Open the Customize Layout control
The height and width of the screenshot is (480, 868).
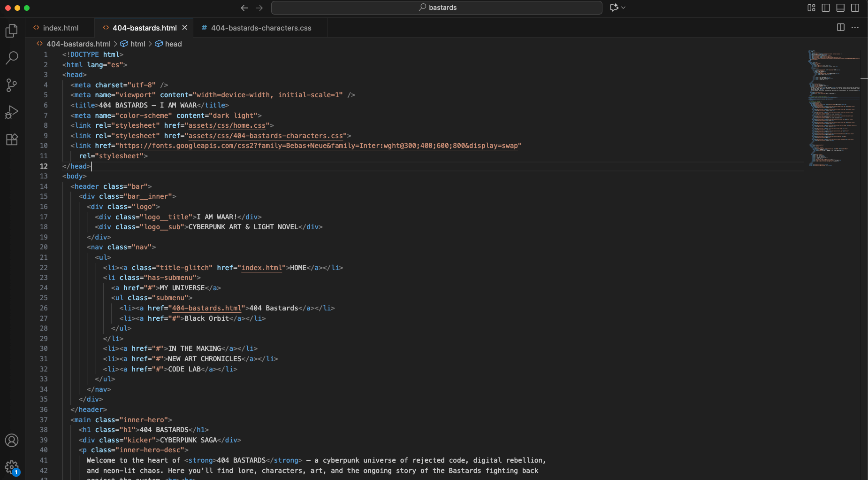811,8
